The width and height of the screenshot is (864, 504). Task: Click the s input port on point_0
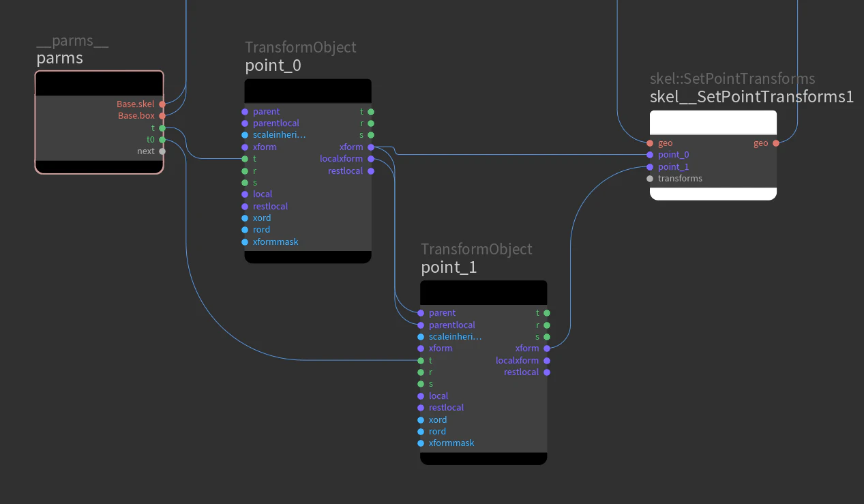pos(245,183)
